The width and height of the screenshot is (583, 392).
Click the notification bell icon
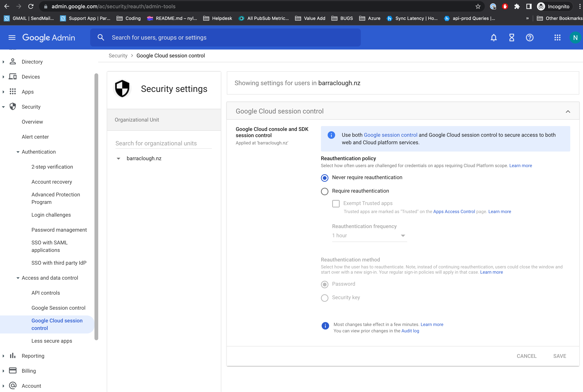tap(494, 38)
